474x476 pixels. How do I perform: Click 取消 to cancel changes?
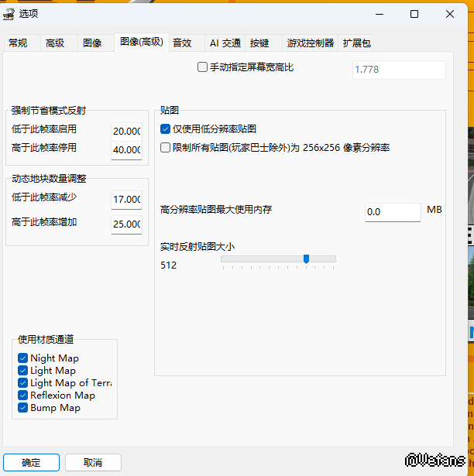(x=93, y=462)
